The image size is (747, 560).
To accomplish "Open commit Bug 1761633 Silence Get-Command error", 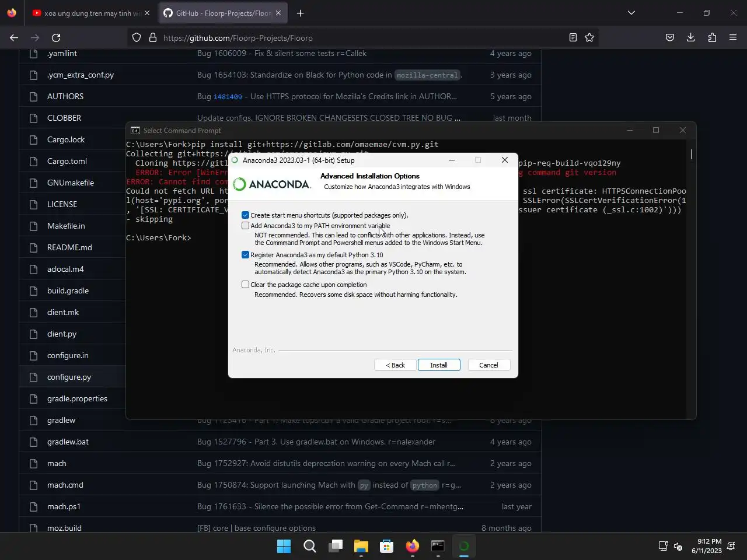I will pos(330,506).
